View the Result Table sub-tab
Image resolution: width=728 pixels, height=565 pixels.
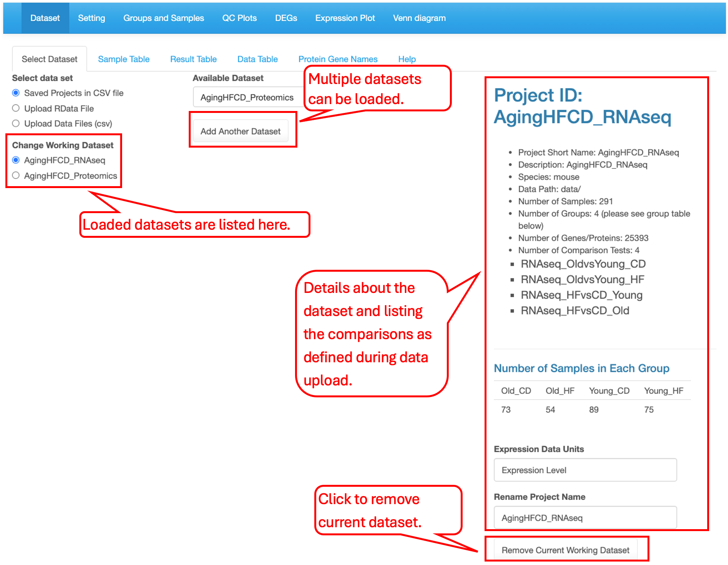(x=193, y=59)
